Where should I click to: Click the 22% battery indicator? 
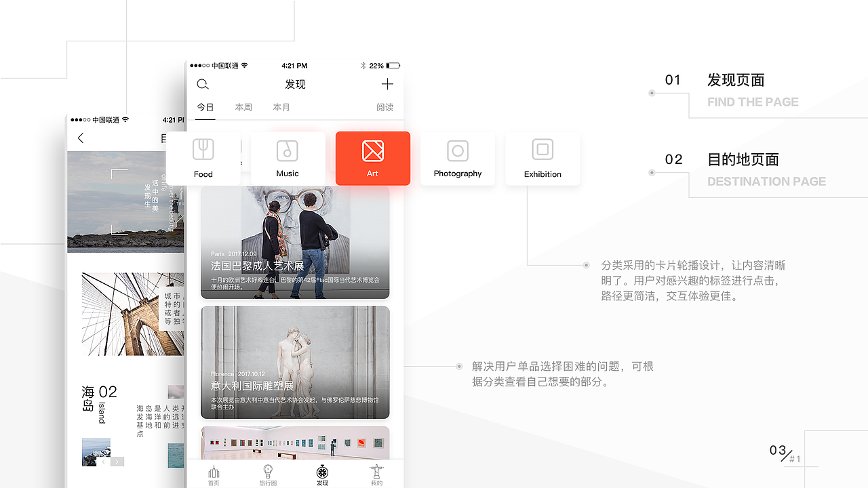384,66
